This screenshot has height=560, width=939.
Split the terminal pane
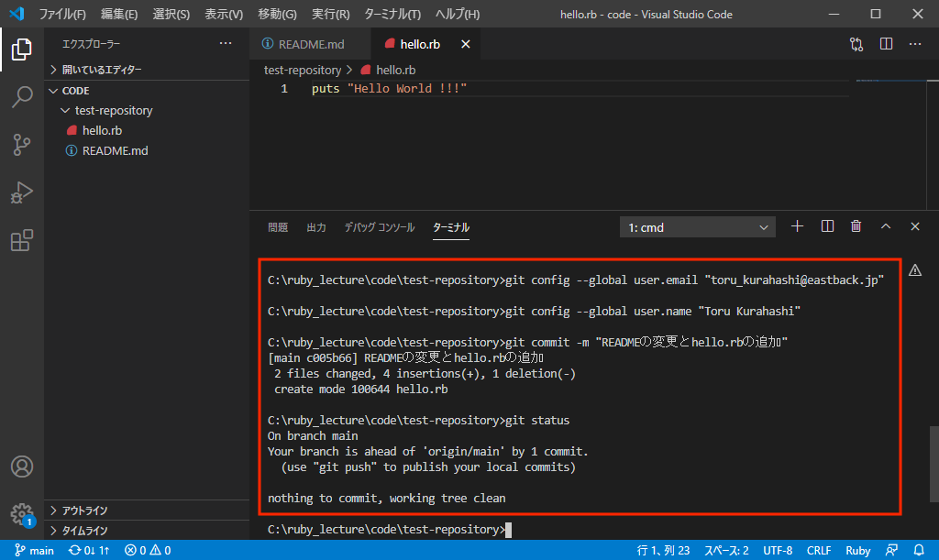tap(827, 227)
